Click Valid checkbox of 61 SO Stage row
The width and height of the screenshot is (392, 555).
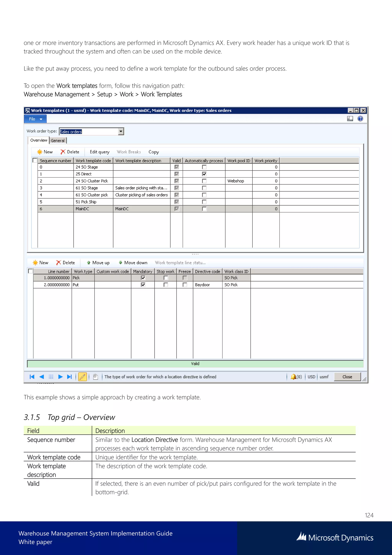[x=177, y=188]
